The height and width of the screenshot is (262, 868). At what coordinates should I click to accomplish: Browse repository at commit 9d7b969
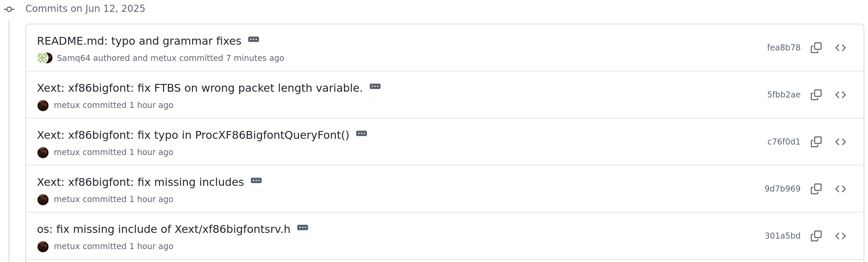pyautogui.click(x=841, y=189)
